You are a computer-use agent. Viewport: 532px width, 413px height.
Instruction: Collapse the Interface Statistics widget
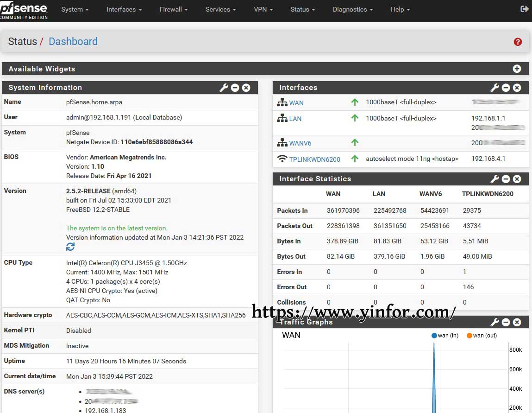coord(506,179)
